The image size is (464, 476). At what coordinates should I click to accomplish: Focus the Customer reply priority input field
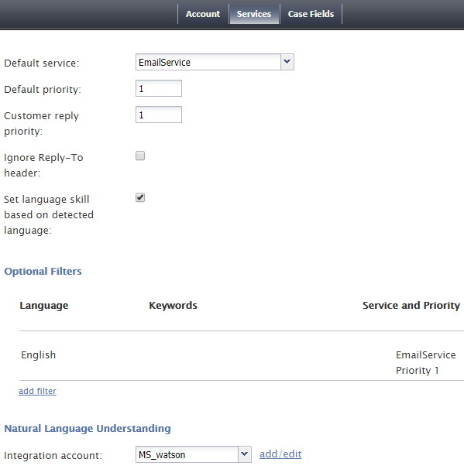tap(159, 115)
